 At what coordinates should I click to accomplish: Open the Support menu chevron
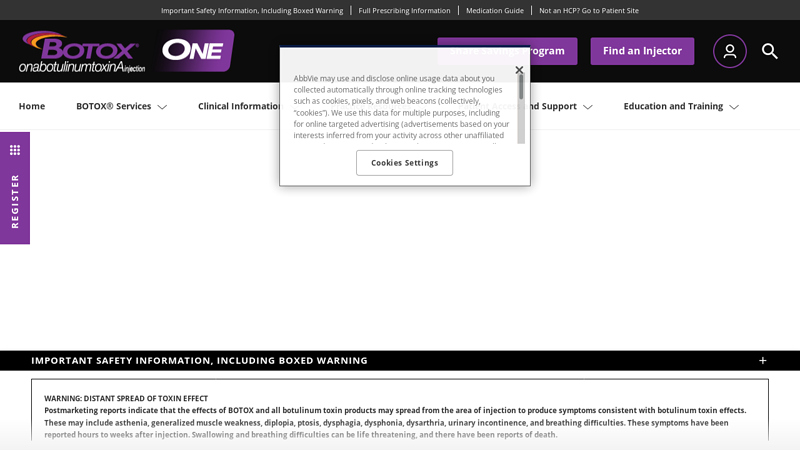[588, 107]
